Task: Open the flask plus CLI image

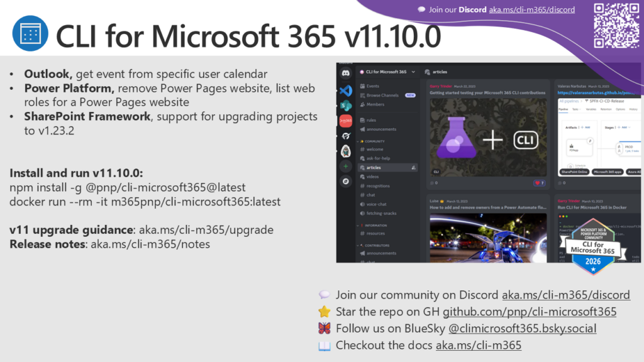Action: point(488,137)
